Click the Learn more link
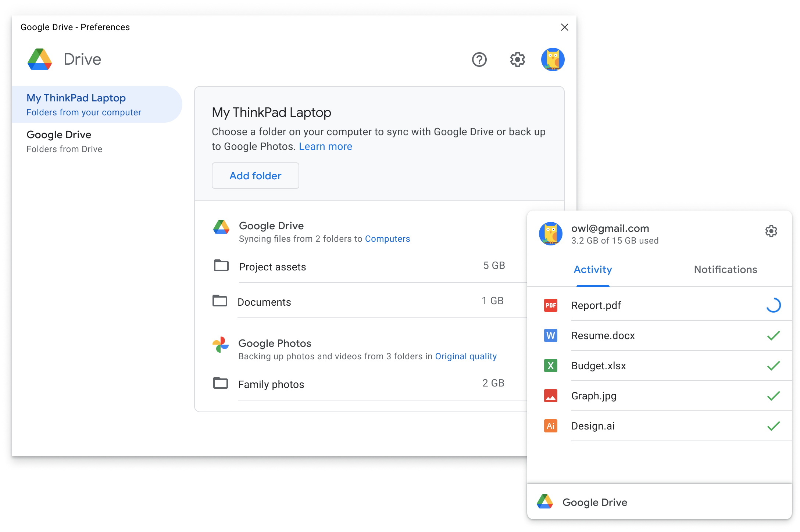The width and height of the screenshot is (800, 532). coord(325,146)
